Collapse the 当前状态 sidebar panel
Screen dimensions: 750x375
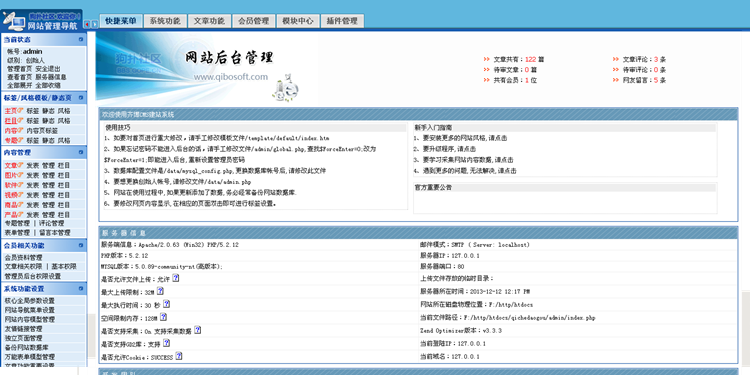[81, 39]
